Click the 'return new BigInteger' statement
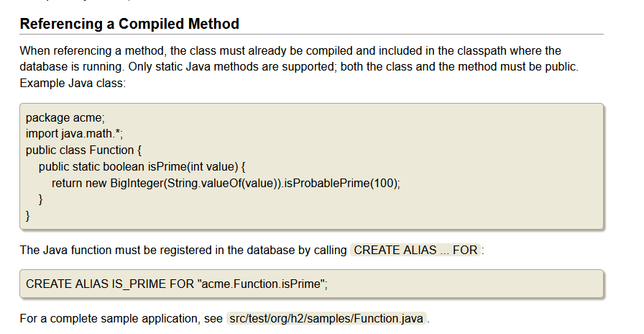Image resolution: width=644 pixels, height=334 pixels. click(x=226, y=183)
